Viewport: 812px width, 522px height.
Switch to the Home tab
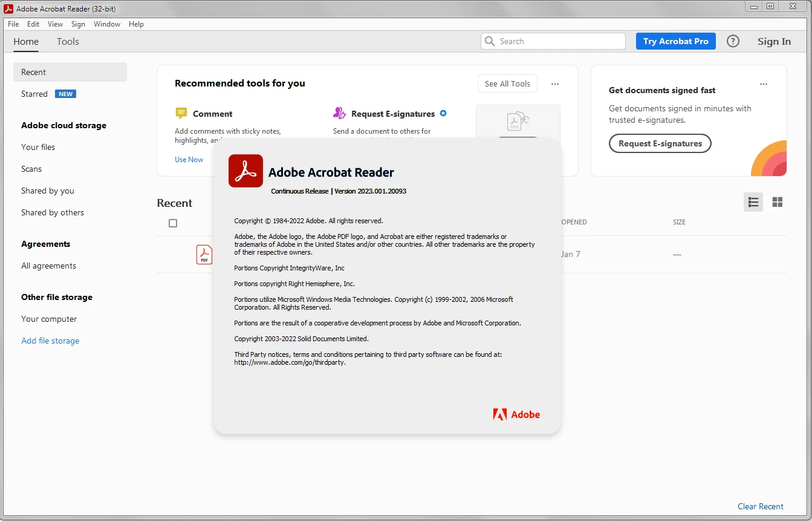click(x=26, y=42)
